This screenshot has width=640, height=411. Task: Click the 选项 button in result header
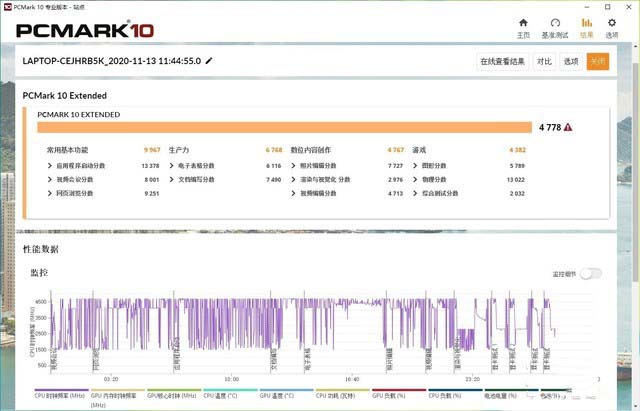point(571,62)
